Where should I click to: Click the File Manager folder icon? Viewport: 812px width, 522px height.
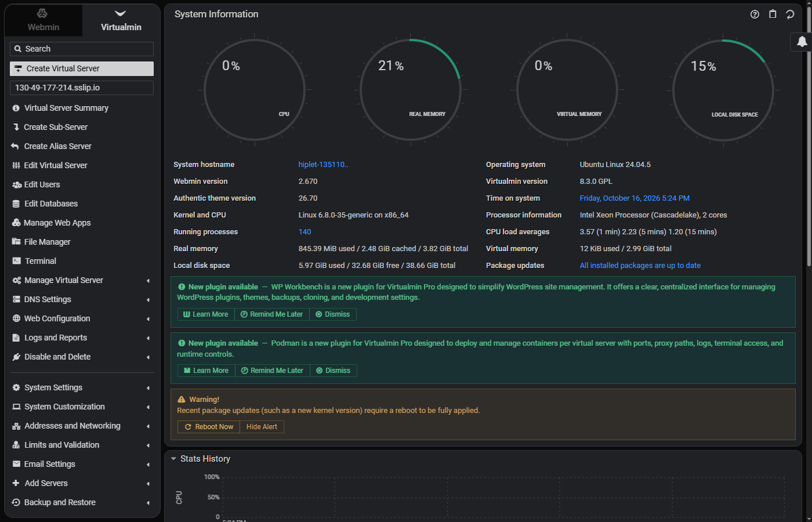[x=16, y=242]
